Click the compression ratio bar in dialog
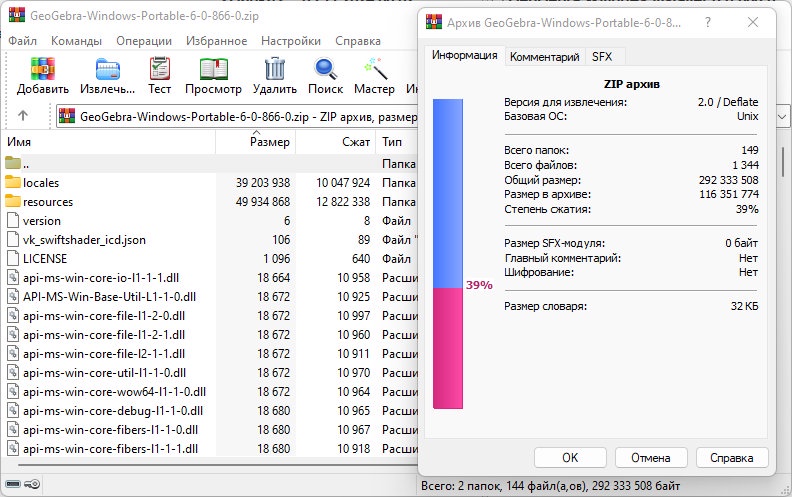The height and width of the screenshot is (497, 792). 448,254
